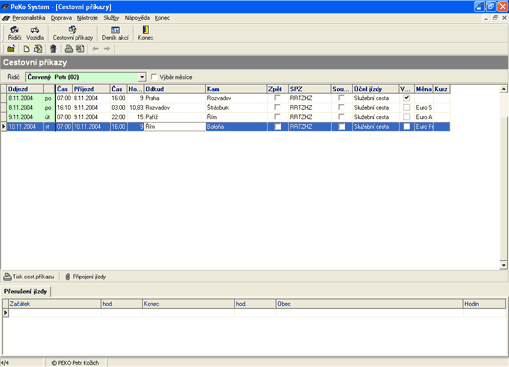Click the Obec column header
Screen dimensions: 509x367
370,304
